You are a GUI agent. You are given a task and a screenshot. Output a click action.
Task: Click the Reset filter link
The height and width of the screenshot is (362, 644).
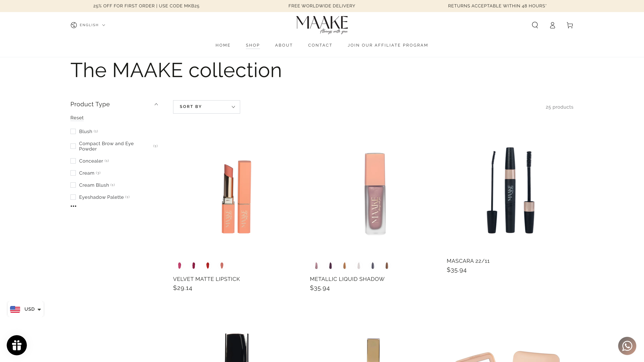coord(77,118)
